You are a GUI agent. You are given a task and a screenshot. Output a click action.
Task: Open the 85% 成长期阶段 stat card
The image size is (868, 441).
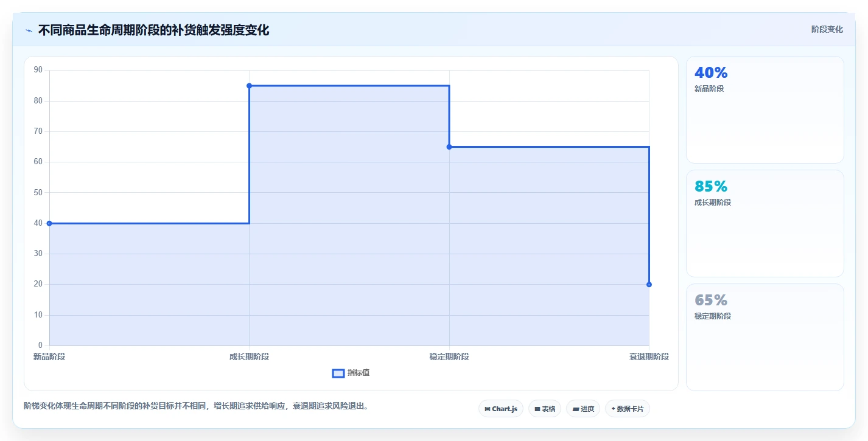765,224
